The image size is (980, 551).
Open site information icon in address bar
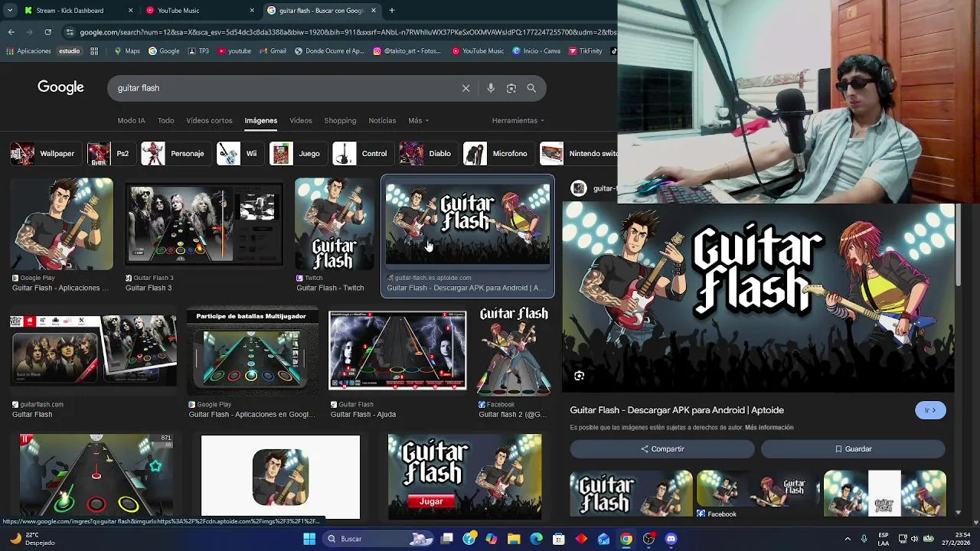70,32
